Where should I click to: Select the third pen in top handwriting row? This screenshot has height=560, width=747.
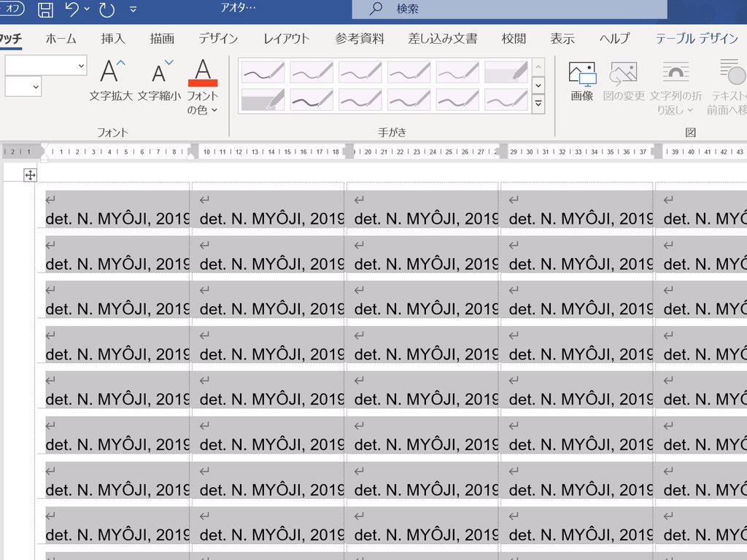pyautogui.click(x=360, y=72)
